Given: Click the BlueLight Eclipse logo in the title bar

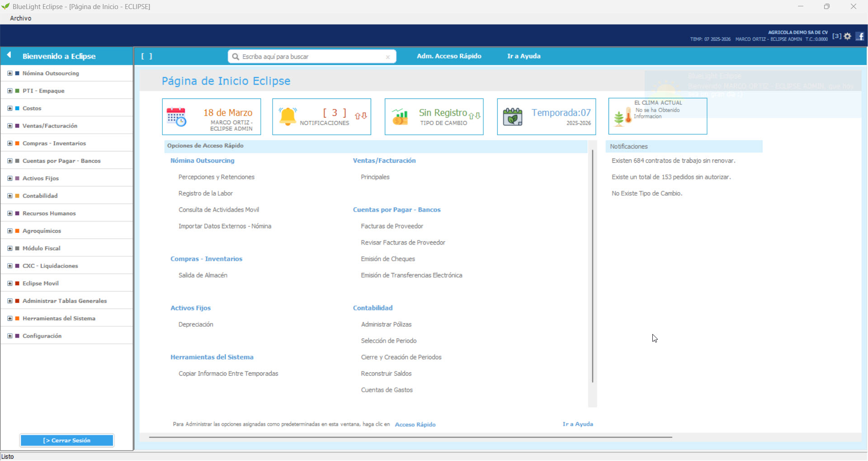Looking at the screenshot, I should 5,6.
